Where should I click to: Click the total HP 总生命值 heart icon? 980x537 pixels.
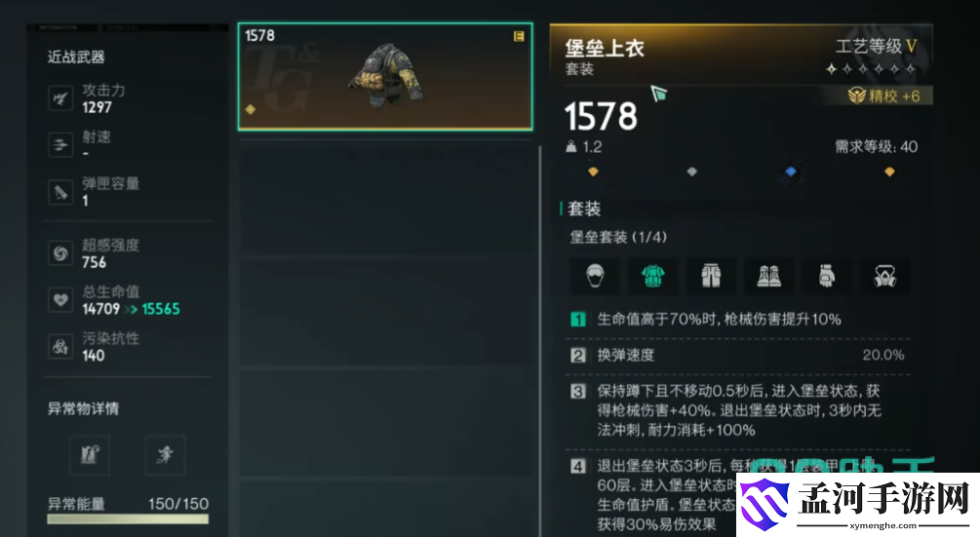pyautogui.click(x=60, y=300)
